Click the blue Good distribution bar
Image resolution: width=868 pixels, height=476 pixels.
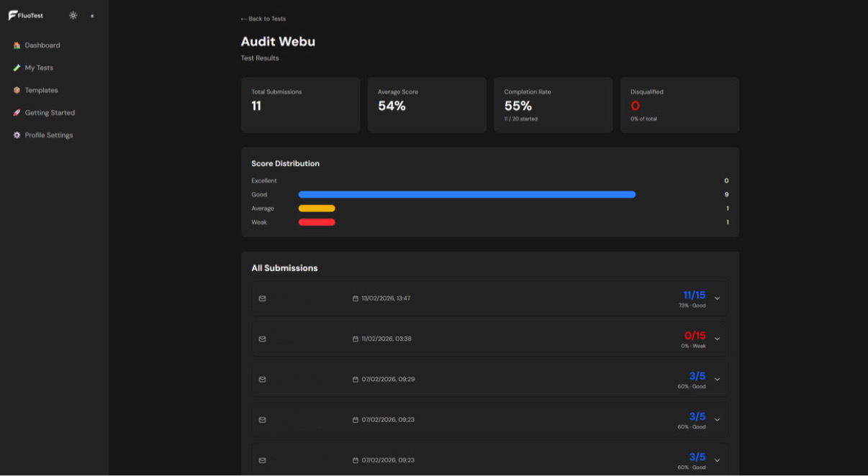click(466, 194)
